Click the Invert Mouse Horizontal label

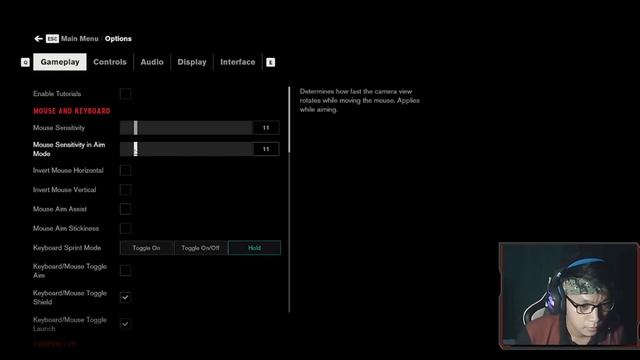[68, 170]
